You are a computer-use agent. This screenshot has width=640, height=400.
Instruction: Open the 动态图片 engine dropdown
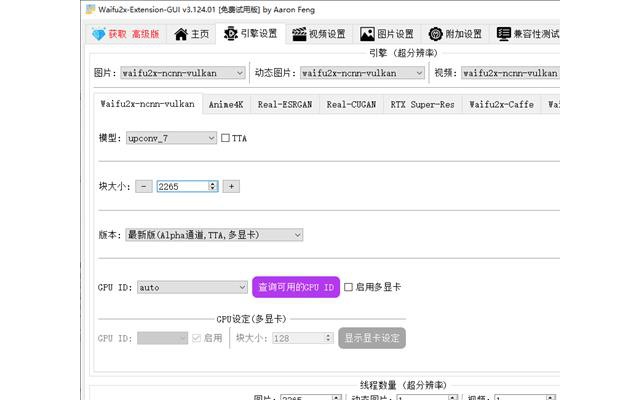click(x=362, y=73)
